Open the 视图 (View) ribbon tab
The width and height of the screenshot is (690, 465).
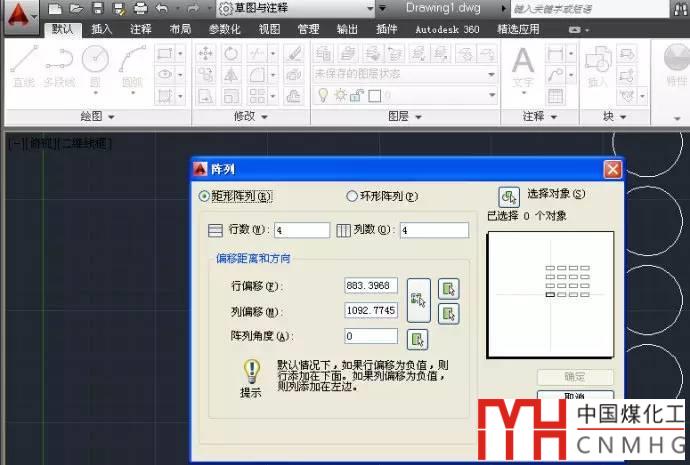[x=270, y=29]
